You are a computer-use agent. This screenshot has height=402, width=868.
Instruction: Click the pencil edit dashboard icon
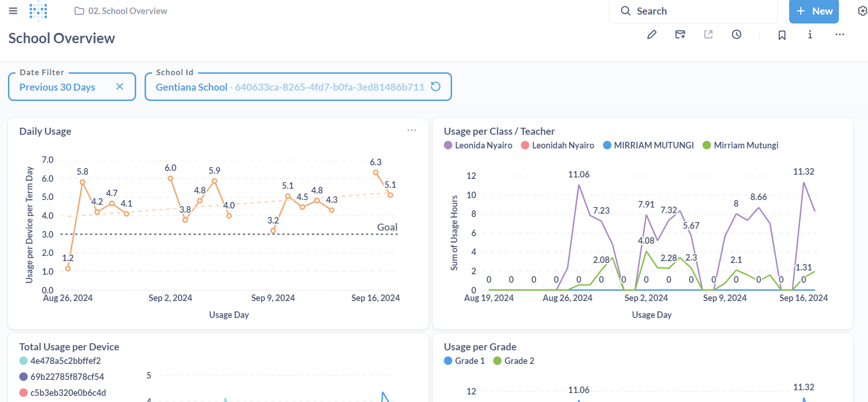click(x=652, y=34)
